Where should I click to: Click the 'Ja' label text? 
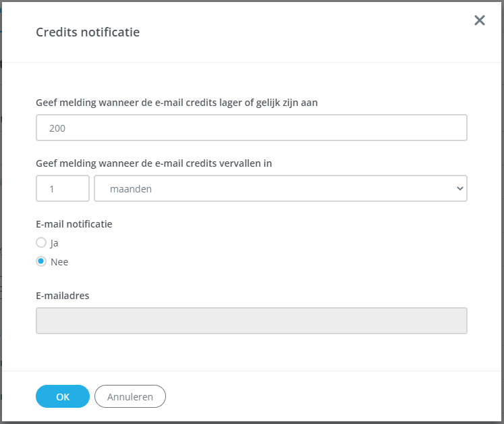click(x=55, y=243)
